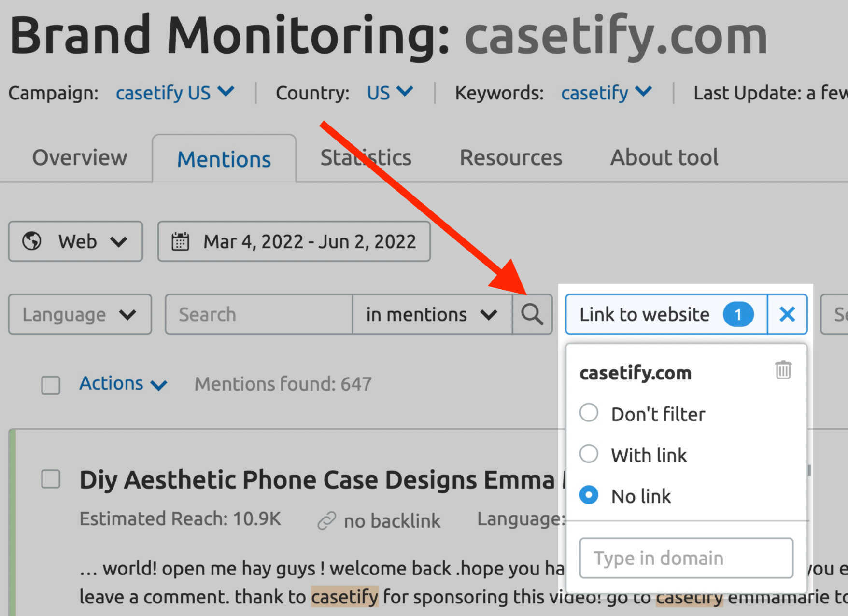This screenshot has width=848, height=616.
Task: Remove the Link to website filter via X icon
Action: tap(787, 314)
